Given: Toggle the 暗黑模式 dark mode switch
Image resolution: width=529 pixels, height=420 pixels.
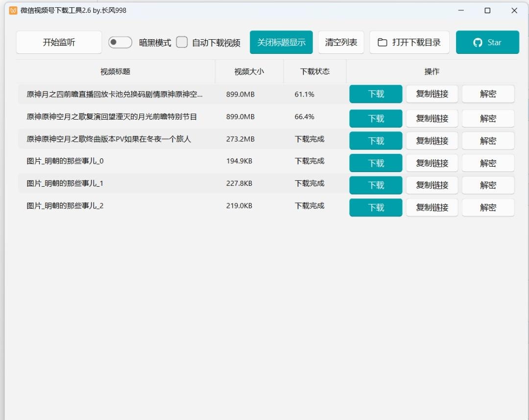Looking at the screenshot, I should 120,42.
